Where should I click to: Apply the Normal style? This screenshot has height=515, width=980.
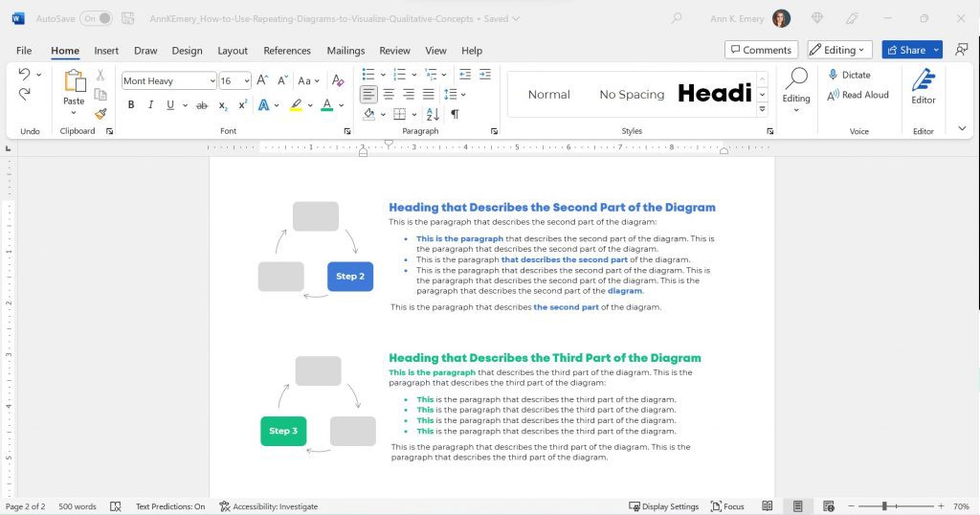tap(548, 95)
